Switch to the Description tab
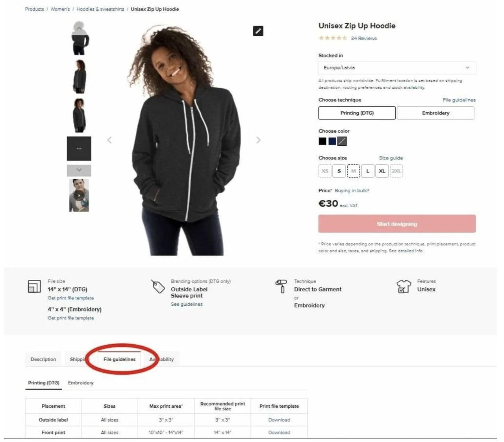504x442 pixels. (43, 359)
